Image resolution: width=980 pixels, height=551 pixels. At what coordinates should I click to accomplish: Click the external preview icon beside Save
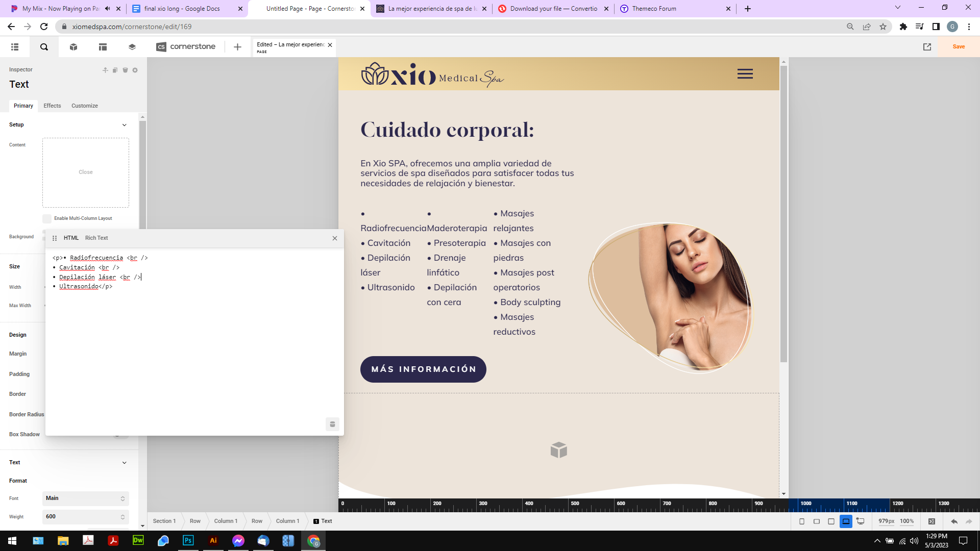point(927,47)
